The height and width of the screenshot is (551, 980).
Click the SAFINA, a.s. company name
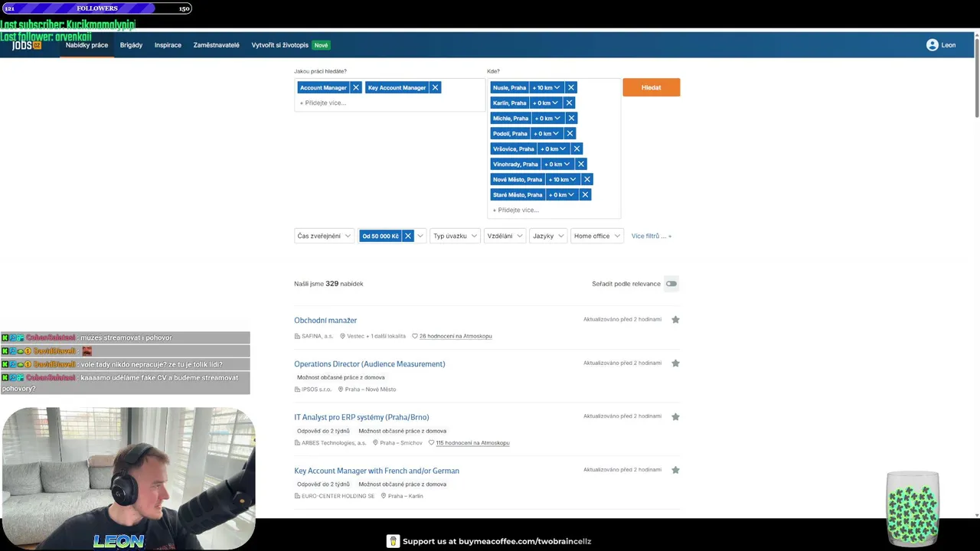[317, 336]
